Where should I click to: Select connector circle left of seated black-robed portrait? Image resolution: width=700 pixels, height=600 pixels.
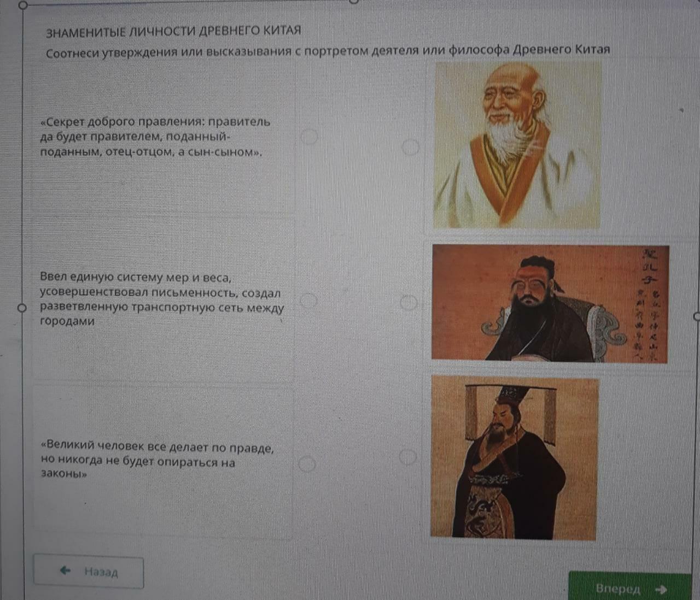pyautogui.click(x=409, y=302)
